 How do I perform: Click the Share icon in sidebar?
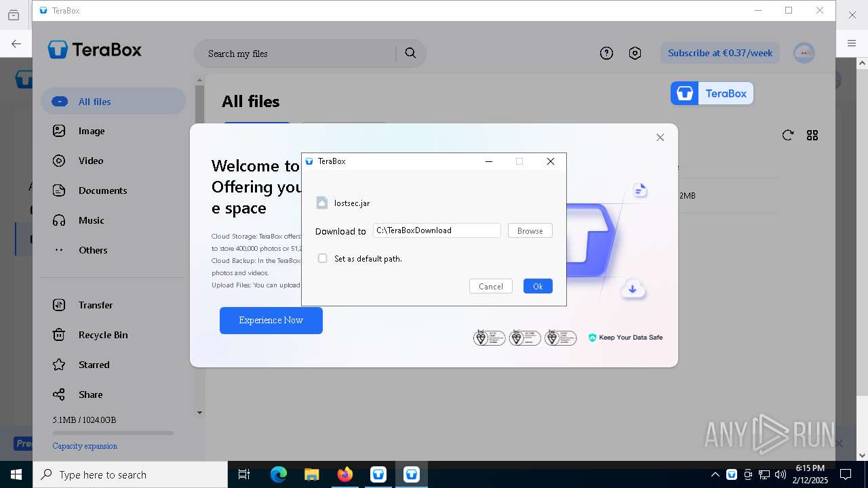point(59,394)
